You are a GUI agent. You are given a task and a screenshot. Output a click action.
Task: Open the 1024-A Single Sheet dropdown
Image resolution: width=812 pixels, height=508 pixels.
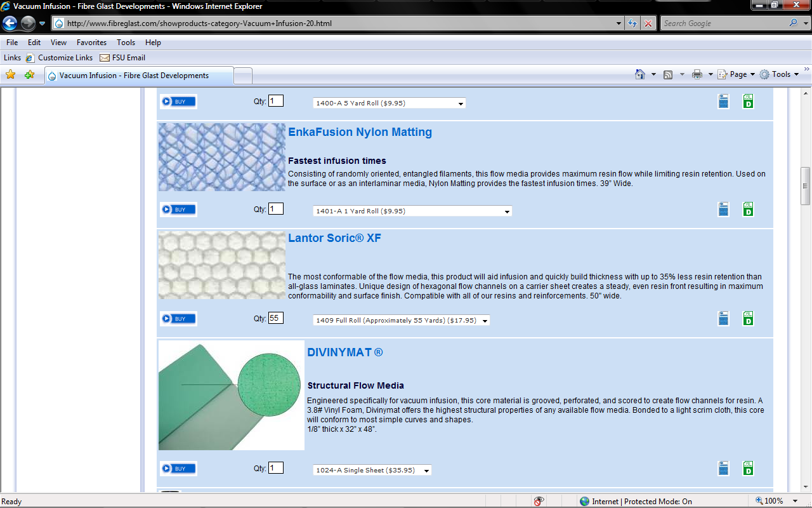point(372,470)
